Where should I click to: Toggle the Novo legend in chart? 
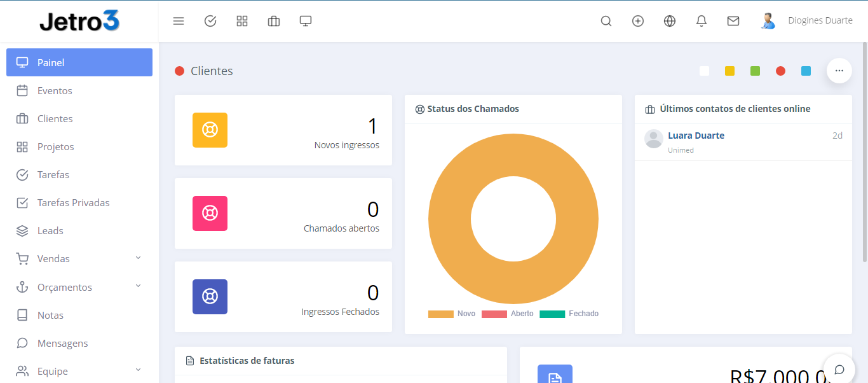tap(452, 314)
